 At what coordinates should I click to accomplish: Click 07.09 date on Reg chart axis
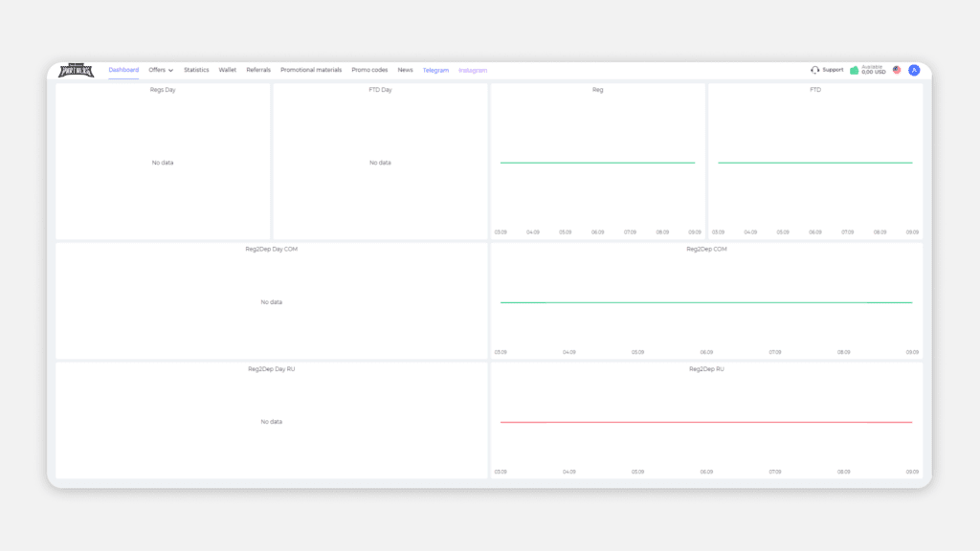(630, 232)
